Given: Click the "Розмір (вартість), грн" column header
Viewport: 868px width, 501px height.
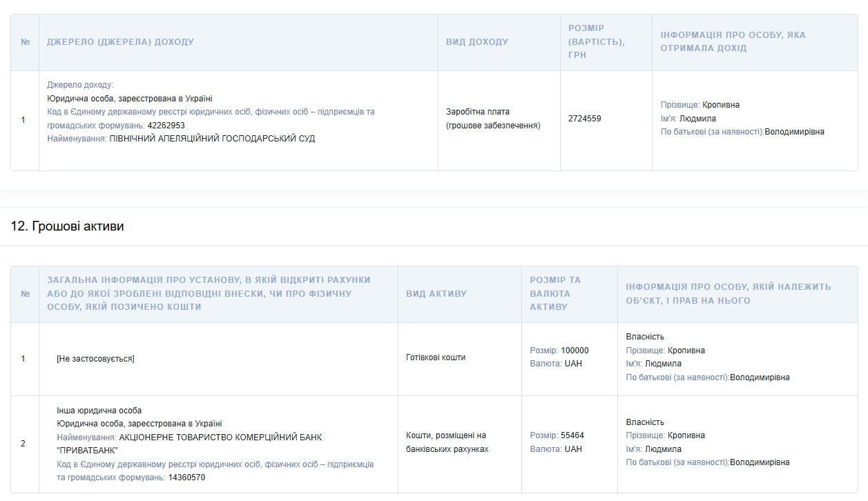Looking at the screenshot, I should pyautogui.click(x=596, y=41).
